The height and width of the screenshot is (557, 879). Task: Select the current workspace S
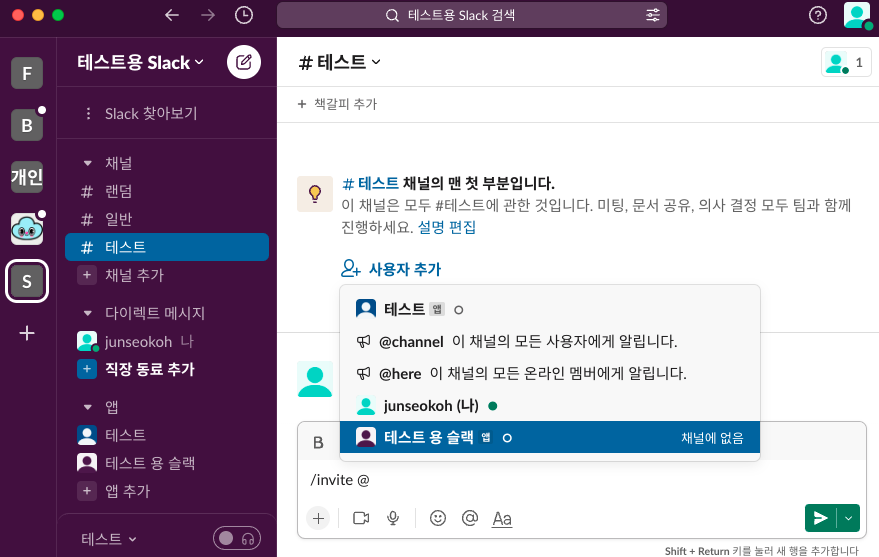(x=27, y=281)
